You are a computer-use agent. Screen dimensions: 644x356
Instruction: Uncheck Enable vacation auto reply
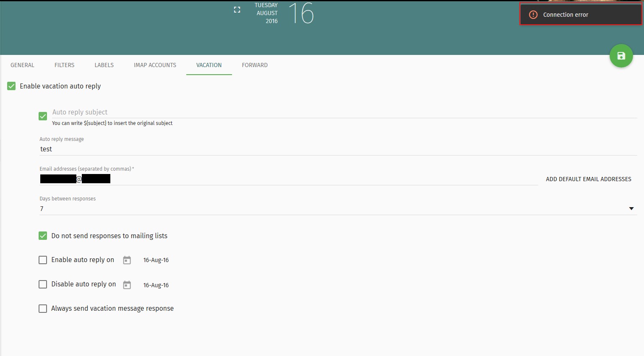pyautogui.click(x=11, y=86)
